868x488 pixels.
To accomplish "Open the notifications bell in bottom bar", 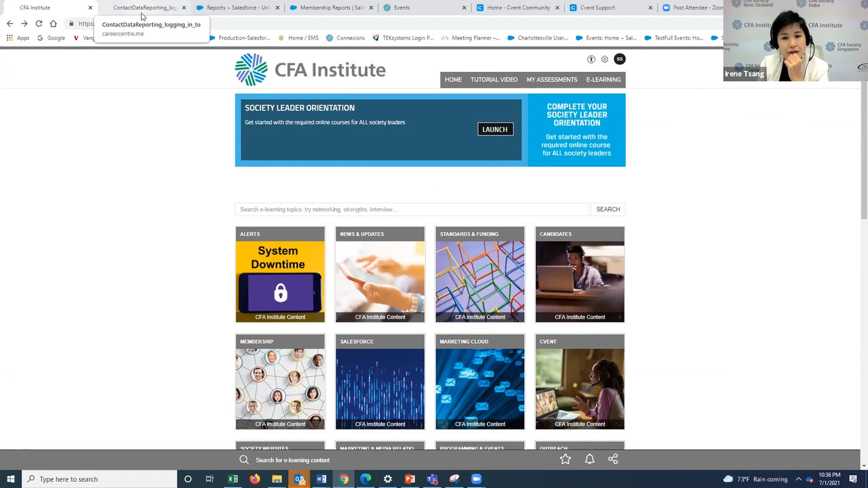I will pos(589,460).
